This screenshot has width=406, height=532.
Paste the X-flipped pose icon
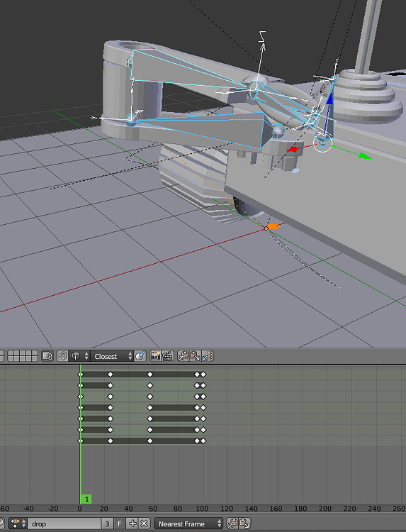pyautogui.click(x=208, y=356)
